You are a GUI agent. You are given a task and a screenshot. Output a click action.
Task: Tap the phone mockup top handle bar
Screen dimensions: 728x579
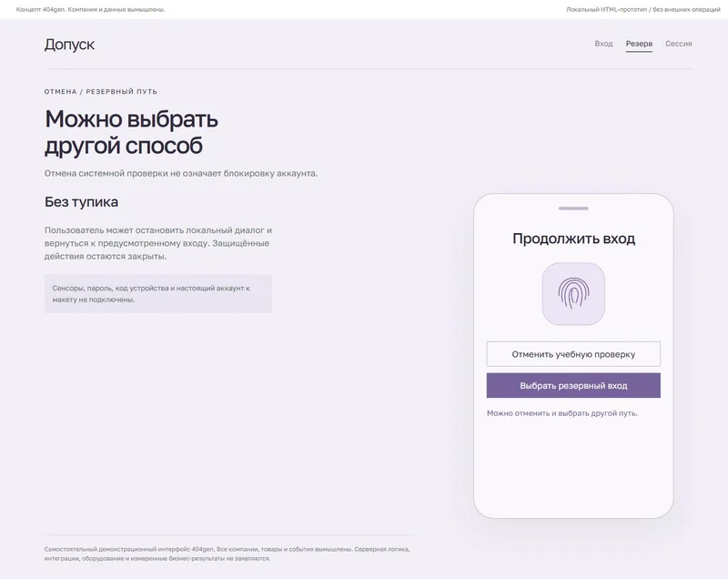pyautogui.click(x=573, y=208)
